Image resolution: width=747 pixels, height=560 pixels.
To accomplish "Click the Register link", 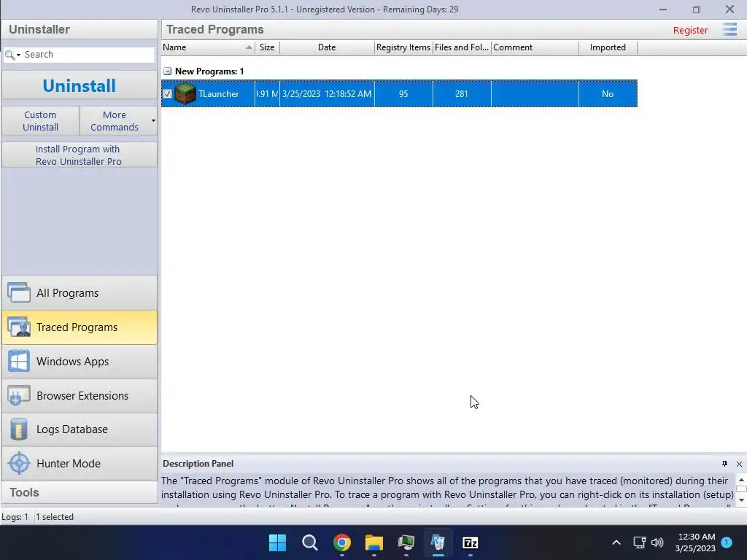I will click(690, 30).
